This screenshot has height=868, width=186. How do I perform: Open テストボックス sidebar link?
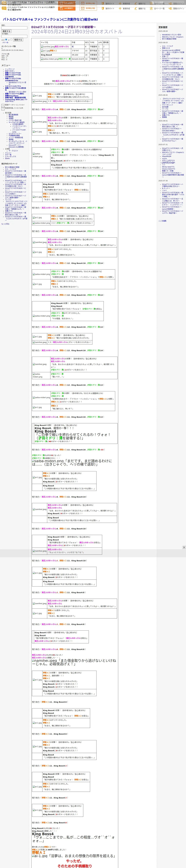click(10, 157)
